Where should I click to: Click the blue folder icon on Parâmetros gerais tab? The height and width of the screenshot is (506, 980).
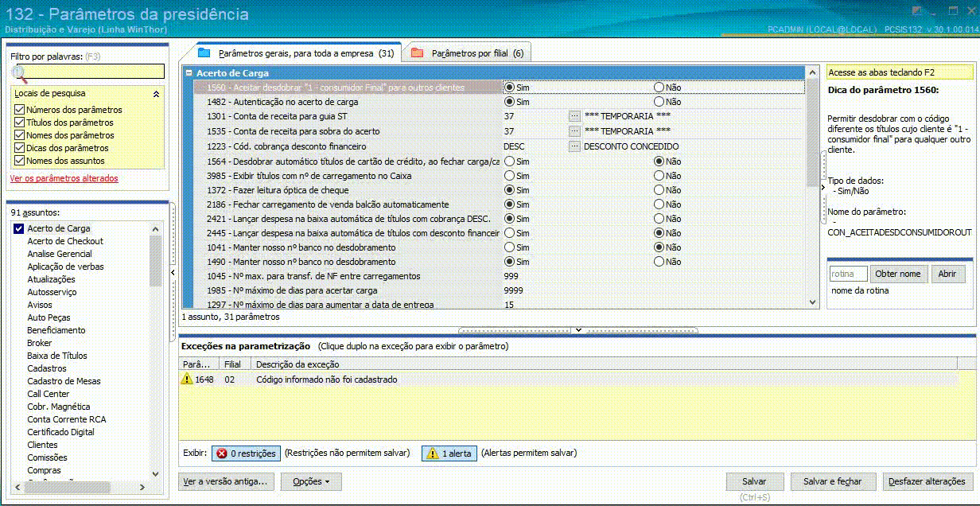(x=204, y=53)
